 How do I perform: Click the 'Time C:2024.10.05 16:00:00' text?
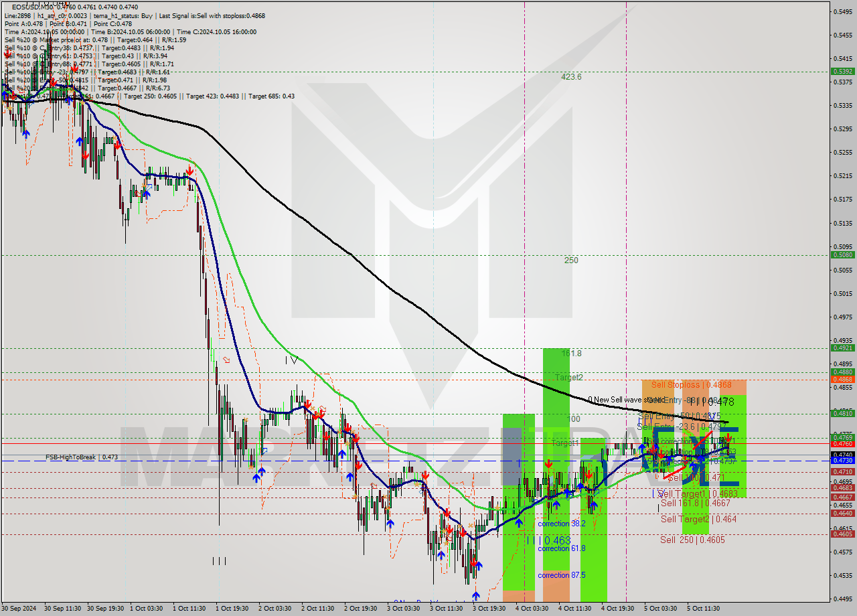click(x=216, y=31)
